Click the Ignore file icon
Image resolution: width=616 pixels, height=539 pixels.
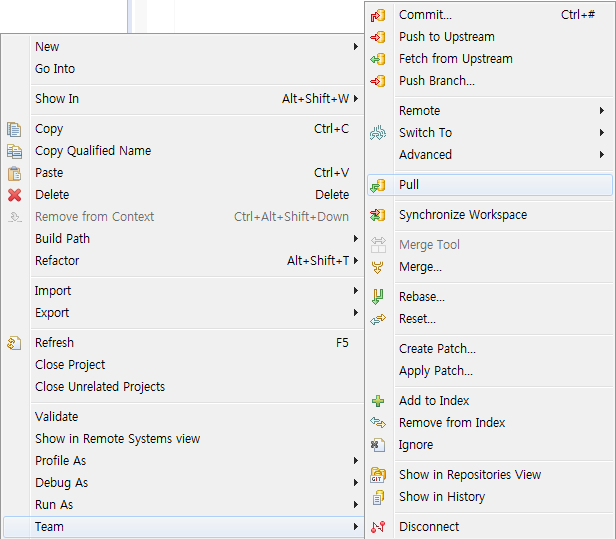coord(378,445)
